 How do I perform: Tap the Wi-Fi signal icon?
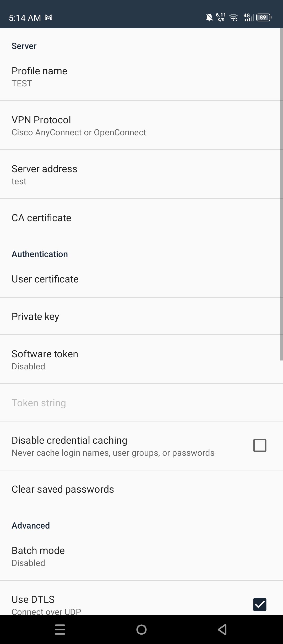pyautogui.click(x=233, y=18)
